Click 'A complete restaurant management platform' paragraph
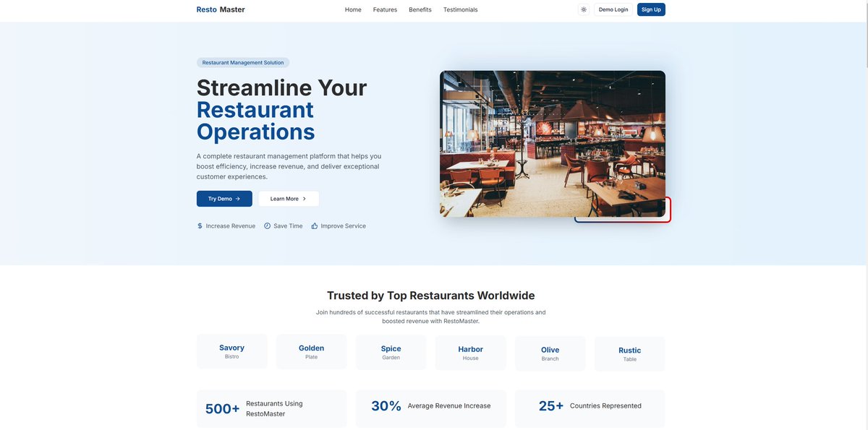This screenshot has height=430, width=868. click(x=289, y=166)
